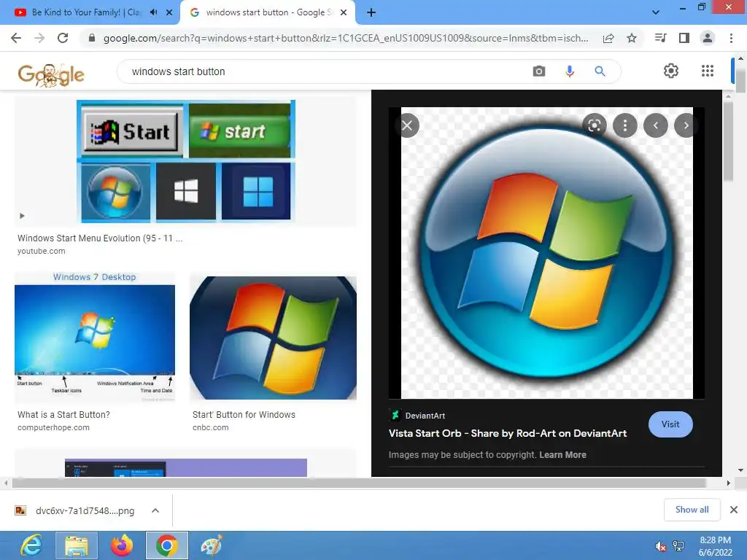
Task: Click the large Vista Start Orb image
Action: click(x=547, y=253)
